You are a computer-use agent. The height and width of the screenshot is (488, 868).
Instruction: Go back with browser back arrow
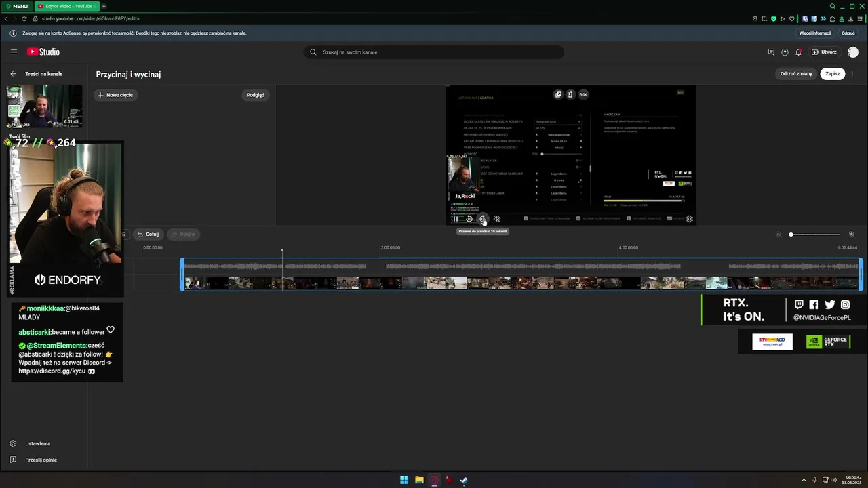click(x=6, y=19)
